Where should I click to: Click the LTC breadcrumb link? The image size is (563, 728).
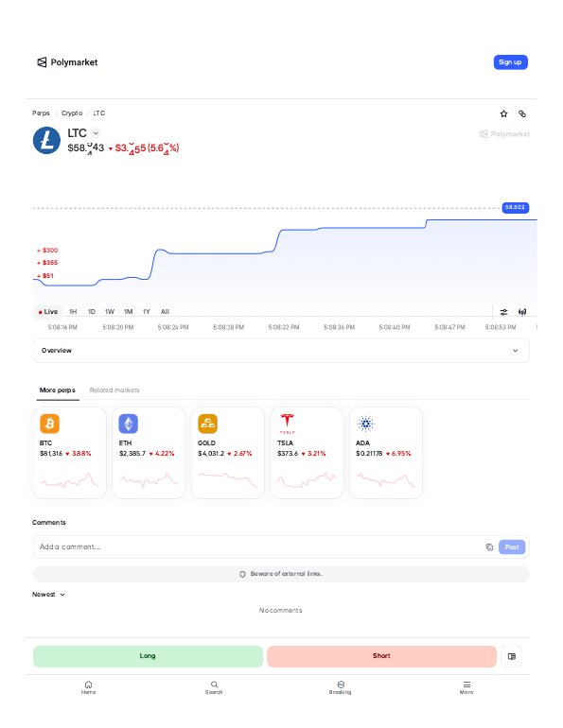99,113
